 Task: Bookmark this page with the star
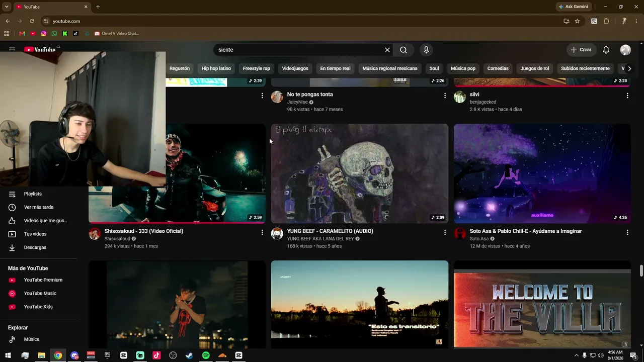click(577, 21)
